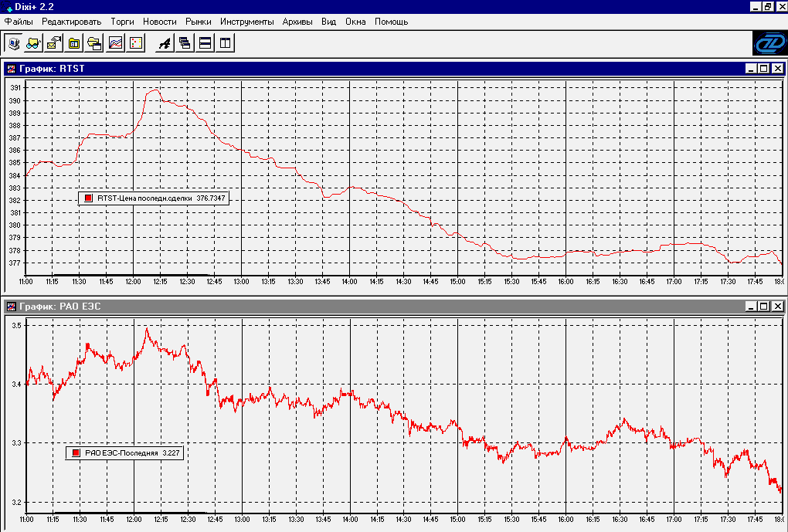The height and width of the screenshot is (532, 788).
Task: Click the 3.5 price axis label
Action: pos(16,326)
